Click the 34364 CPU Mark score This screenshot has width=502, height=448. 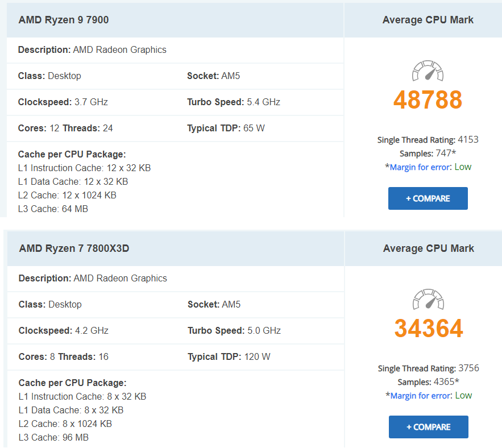coord(429,329)
